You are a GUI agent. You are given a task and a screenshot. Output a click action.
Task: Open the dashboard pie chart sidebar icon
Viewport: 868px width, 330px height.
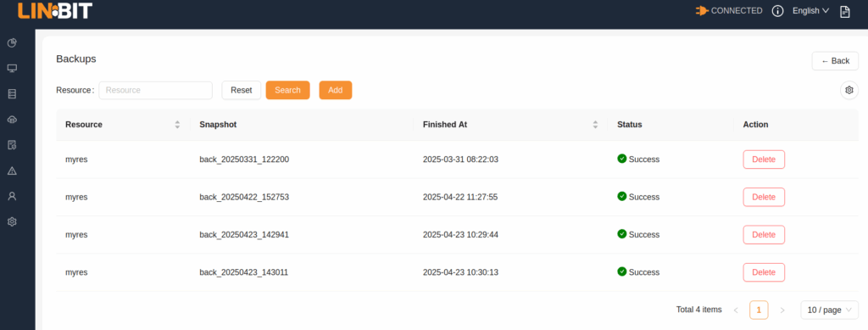point(12,42)
